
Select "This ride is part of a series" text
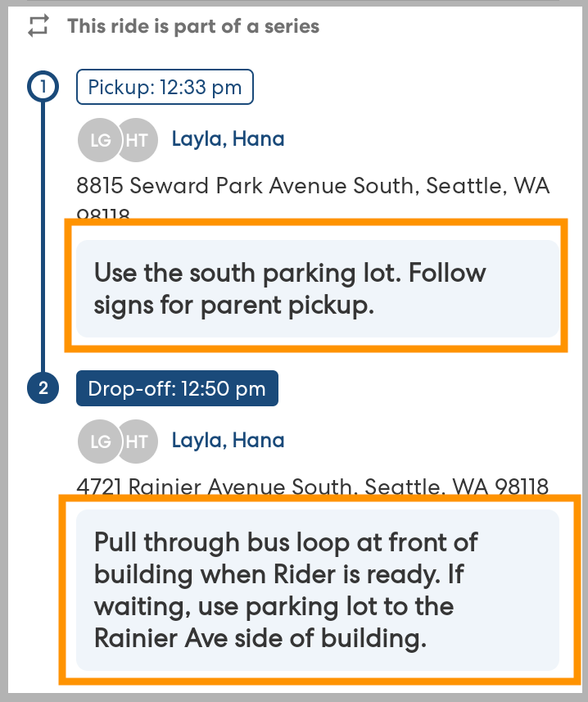tap(193, 26)
